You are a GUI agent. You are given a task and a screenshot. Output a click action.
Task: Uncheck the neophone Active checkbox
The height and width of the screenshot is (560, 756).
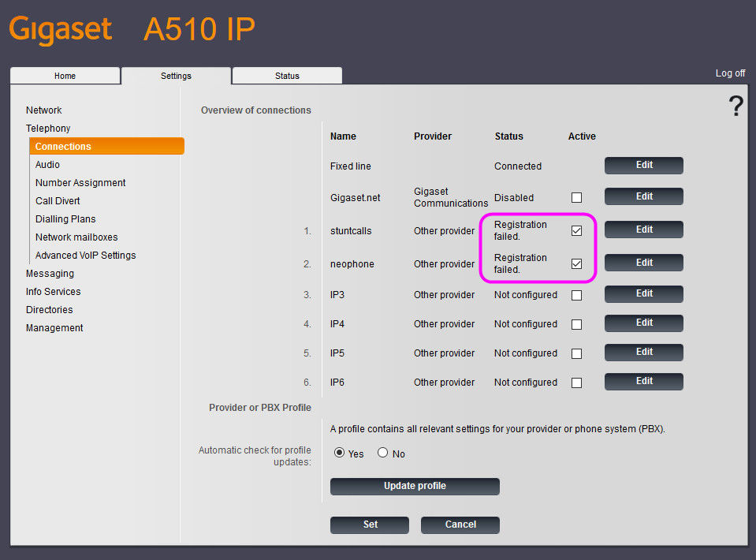(576, 264)
